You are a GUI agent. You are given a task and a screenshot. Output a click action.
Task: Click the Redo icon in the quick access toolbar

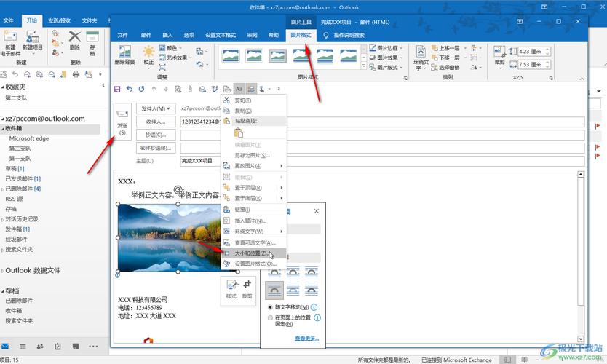click(141, 89)
